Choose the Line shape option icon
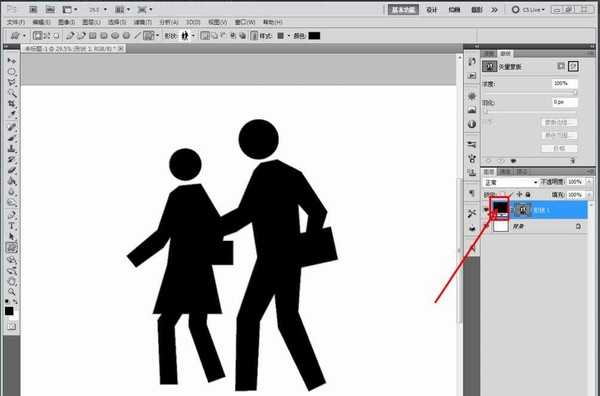 [x=137, y=36]
